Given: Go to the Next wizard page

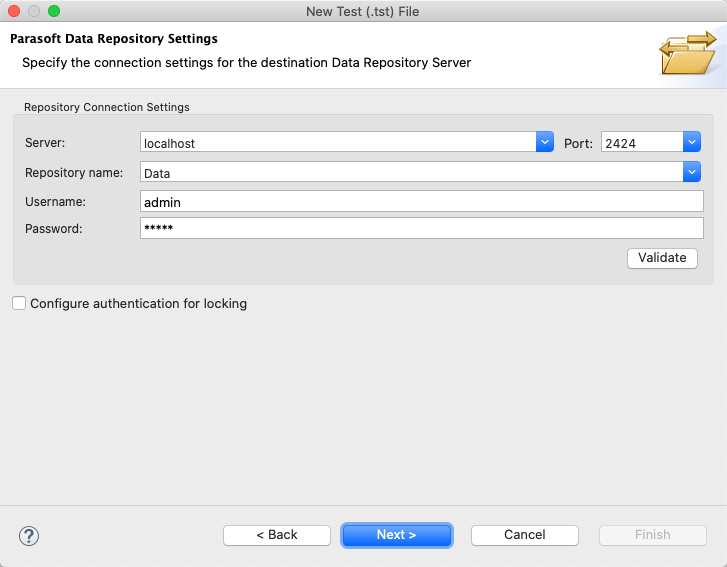Looking at the screenshot, I should pyautogui.click(x=396, y=535).
